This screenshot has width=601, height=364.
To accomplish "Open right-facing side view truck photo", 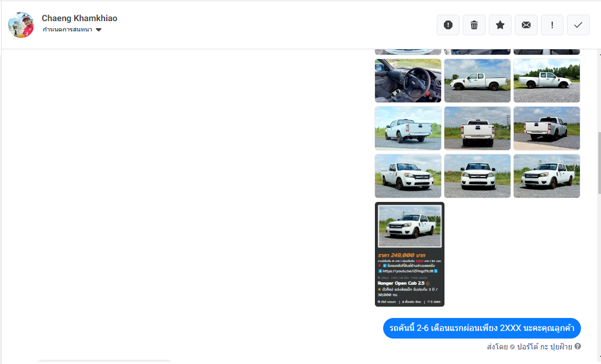I will [x=477, y=81].
